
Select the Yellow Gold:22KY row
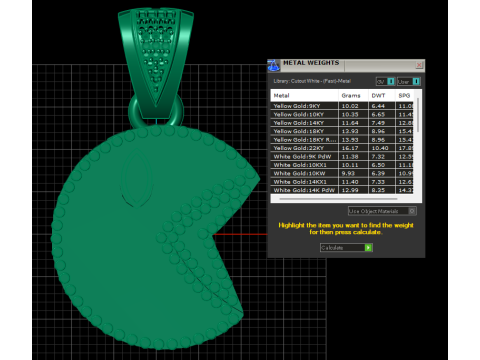tap(342, 148)
